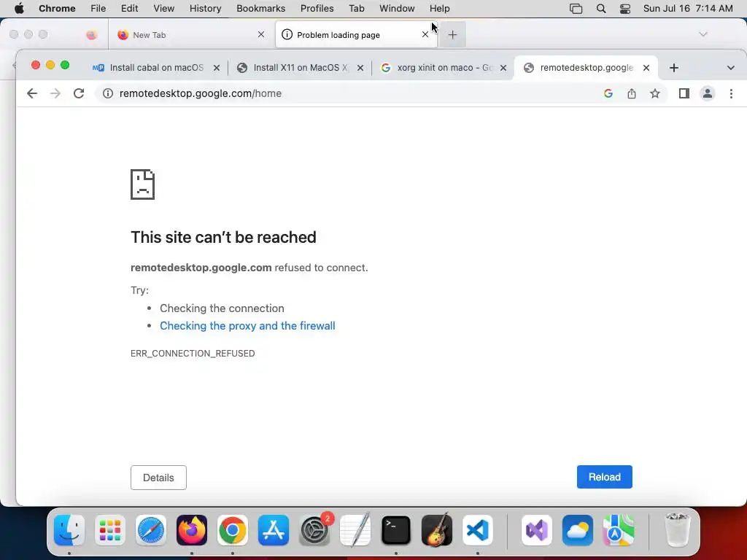
Task: Close the Install cabal on macOS tab
Action: [216, 68]
